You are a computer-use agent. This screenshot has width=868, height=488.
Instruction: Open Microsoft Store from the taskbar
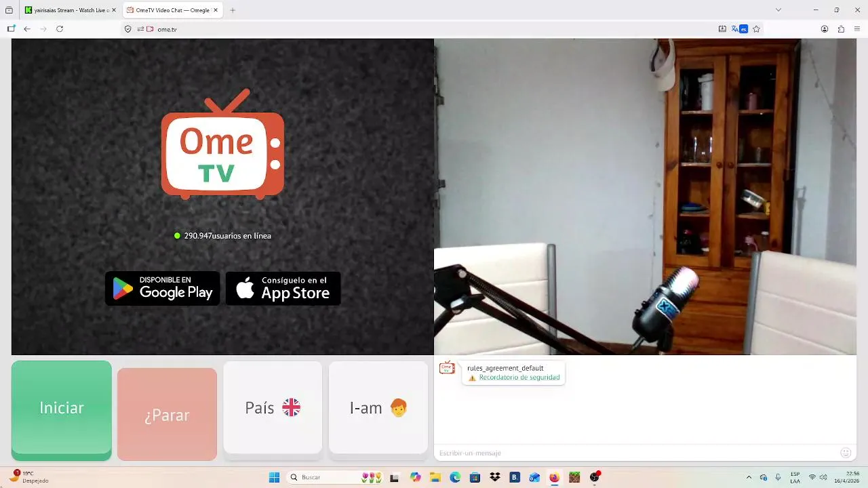475,477
